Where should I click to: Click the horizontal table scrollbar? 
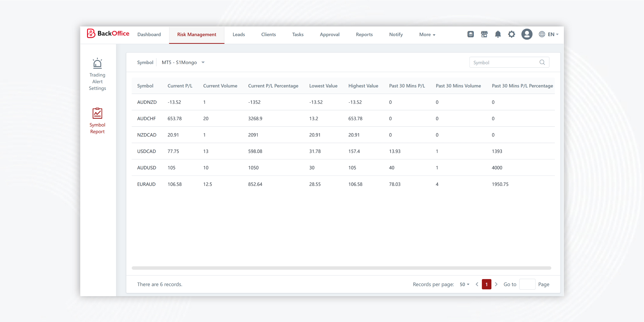point(341,268)
